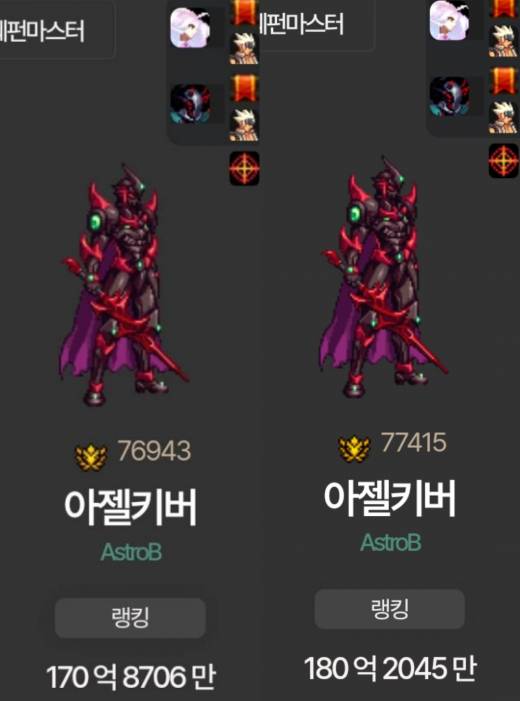Viewport: 520px width, 701px height.
Task: Click the red crosshair icon in the 77415 card
Action: pyautogui.click(x=504, y=160)
